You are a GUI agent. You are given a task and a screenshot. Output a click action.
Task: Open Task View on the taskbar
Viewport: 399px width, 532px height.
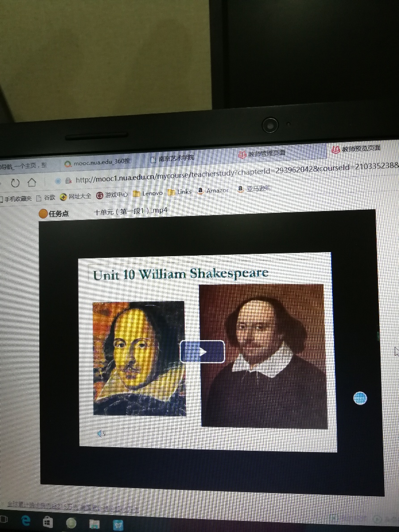(4, 519)
